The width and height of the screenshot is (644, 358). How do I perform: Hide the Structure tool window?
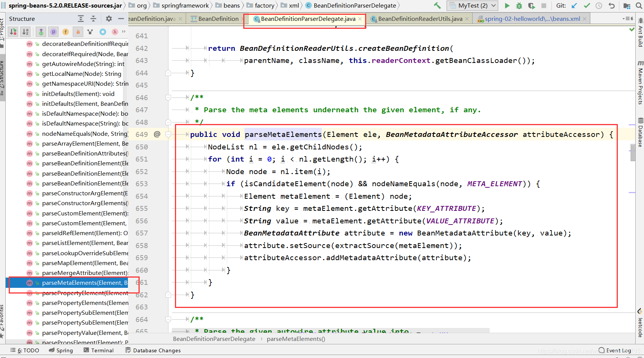pyautogui.click(x=121, y=19)
